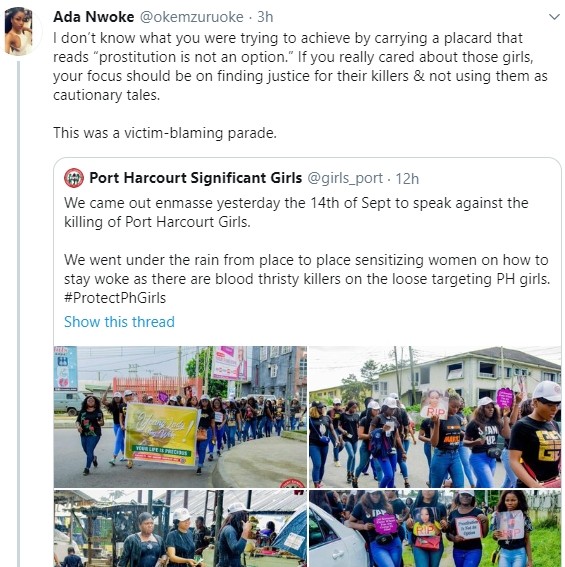Open the #ProtectPhGirls hashtag
The height and width of the screenshot is (567, 565).
pos(115,298)
